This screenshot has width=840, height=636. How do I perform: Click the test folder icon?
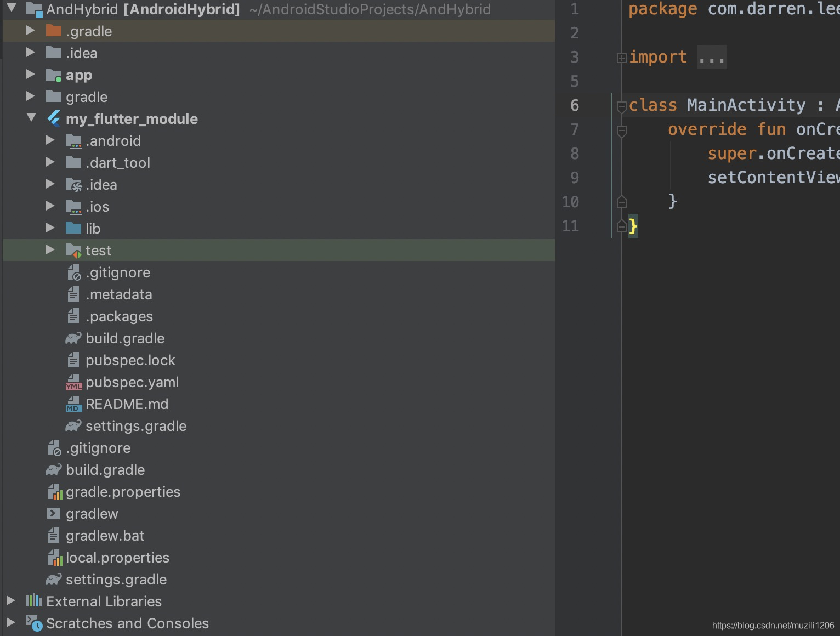[x=73, y=251]
